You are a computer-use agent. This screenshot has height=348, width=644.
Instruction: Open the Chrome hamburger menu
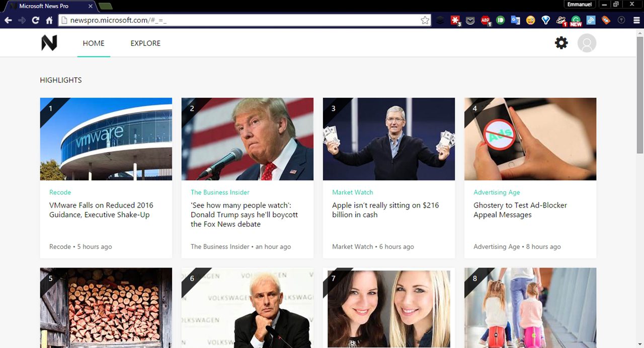tap(636, 20)
